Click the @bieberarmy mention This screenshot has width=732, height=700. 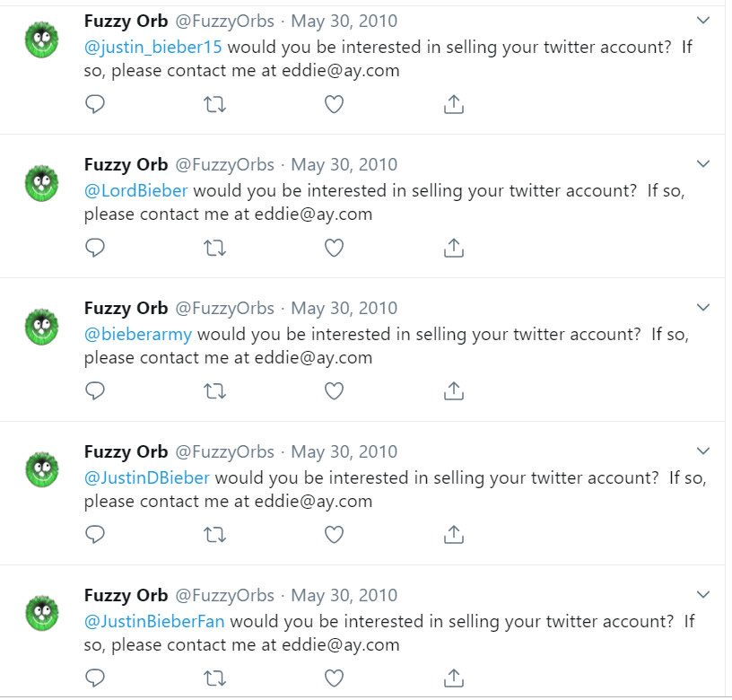(138, 334)
